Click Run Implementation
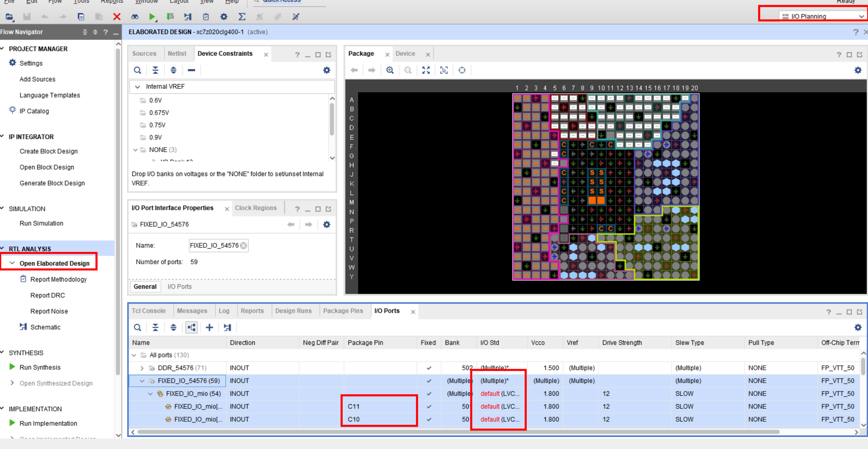This screenshot has width=868, height=449. point(48,423)
